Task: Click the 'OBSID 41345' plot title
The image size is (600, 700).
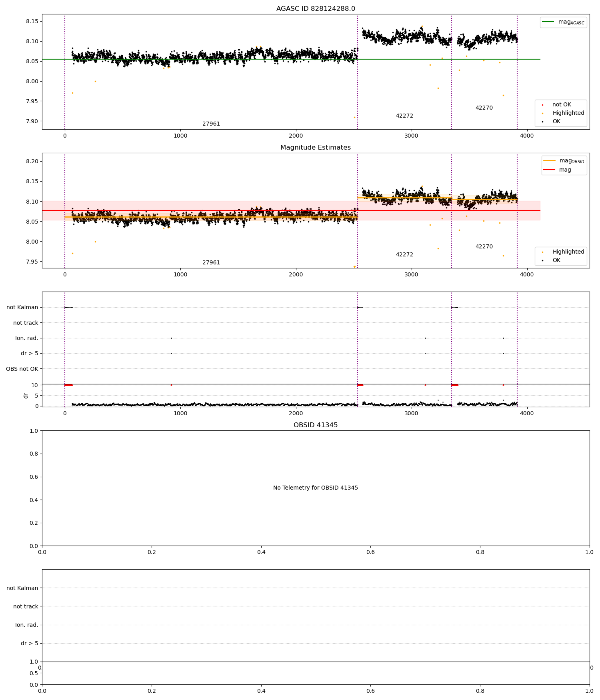Action: 316,425
